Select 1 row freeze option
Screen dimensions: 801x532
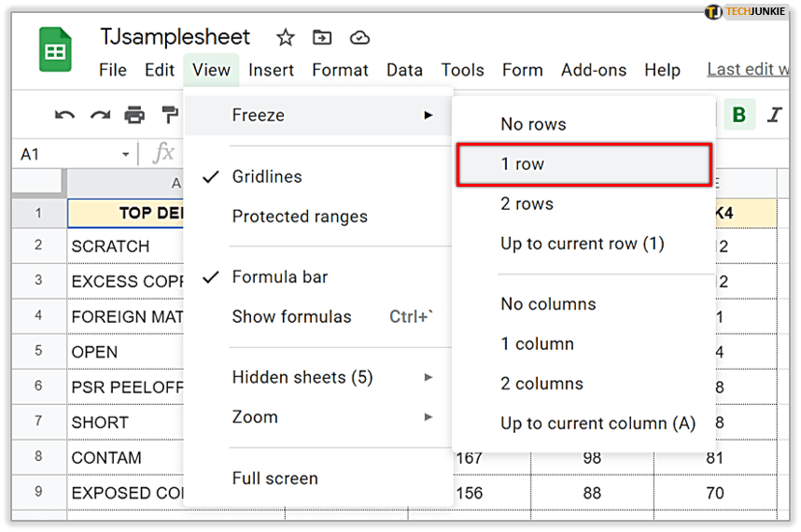pos(583,164)
